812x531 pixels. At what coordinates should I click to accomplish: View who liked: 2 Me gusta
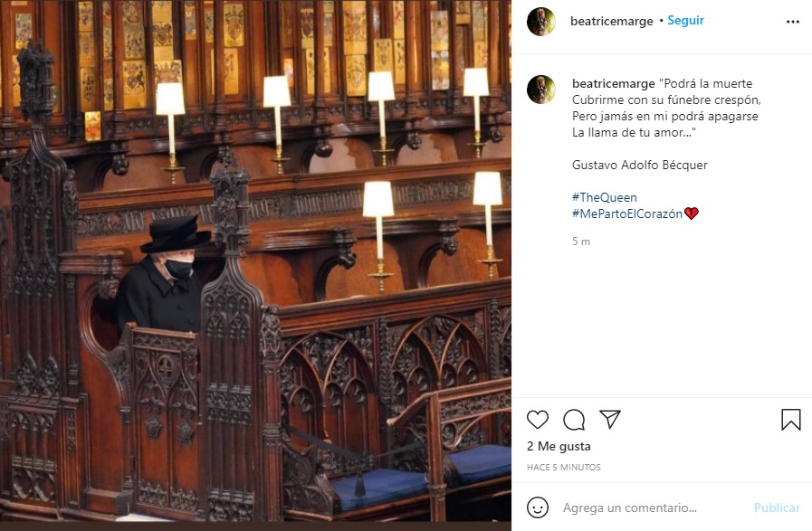pyautogui.click(x=559, y=446)
